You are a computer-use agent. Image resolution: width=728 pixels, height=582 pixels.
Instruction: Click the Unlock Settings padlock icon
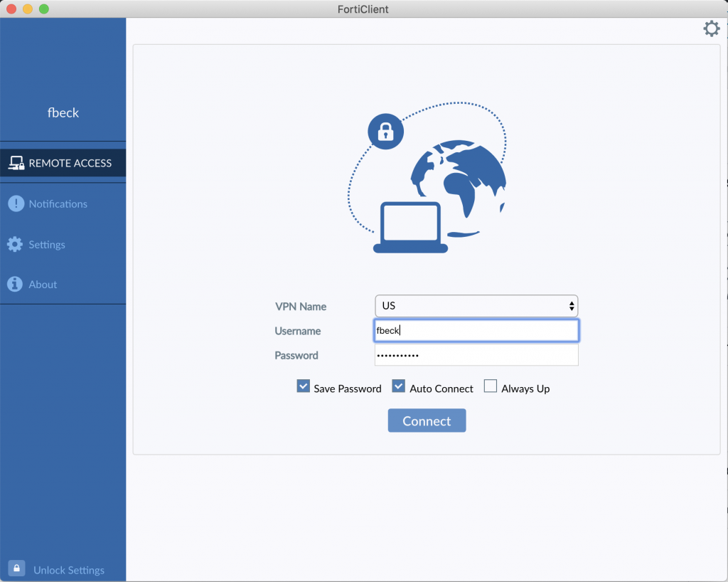coord(17,568)
